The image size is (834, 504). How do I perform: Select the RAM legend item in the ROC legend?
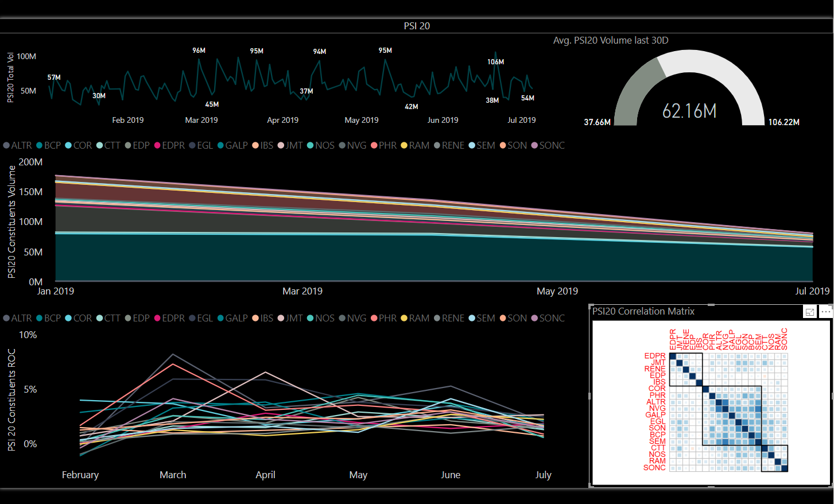point(415,318)
